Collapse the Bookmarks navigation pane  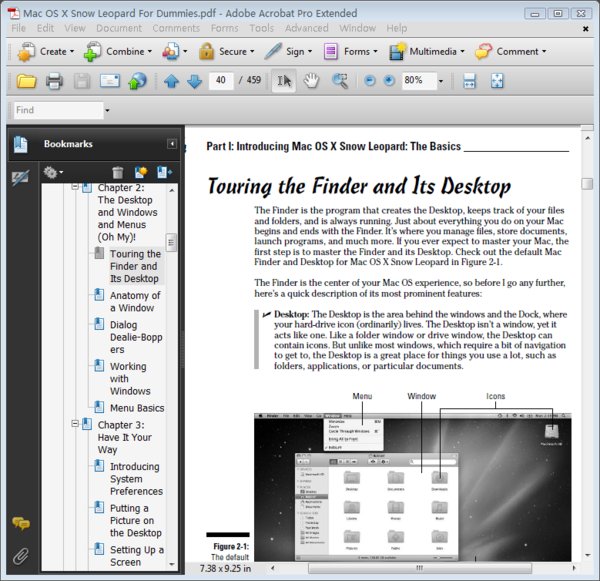click(x=172, y=144)
